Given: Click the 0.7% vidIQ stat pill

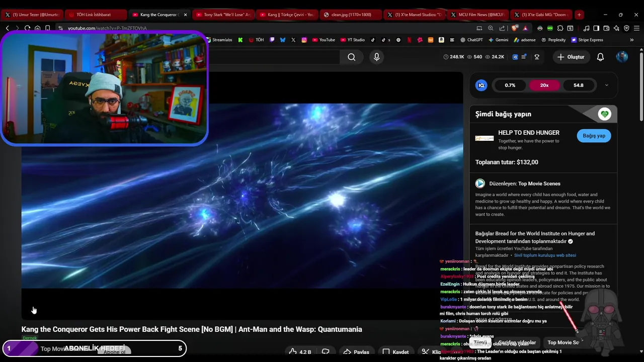Looking at the screenshot, I should [x=510, y=85].
